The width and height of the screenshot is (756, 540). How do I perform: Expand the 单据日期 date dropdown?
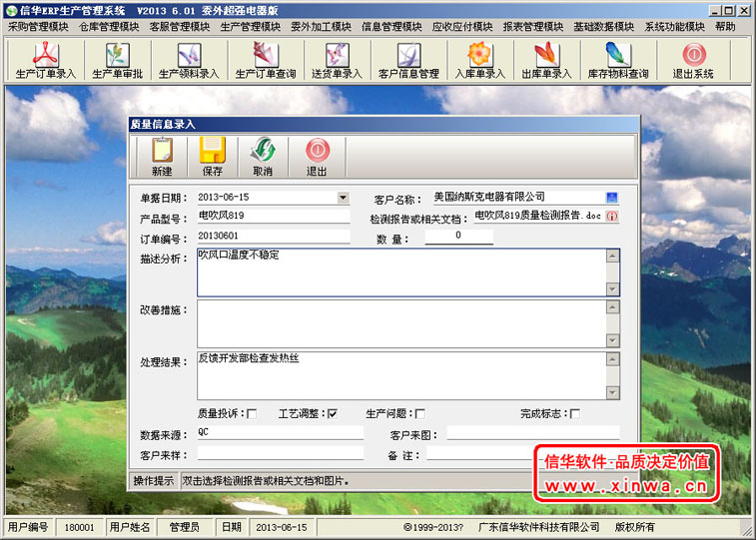343,198
